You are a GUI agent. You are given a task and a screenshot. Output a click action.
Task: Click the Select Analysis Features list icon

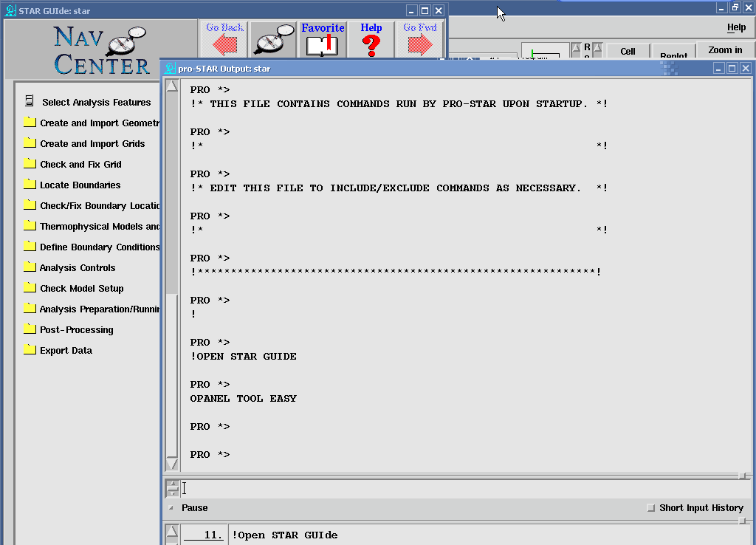click(30, 100)
